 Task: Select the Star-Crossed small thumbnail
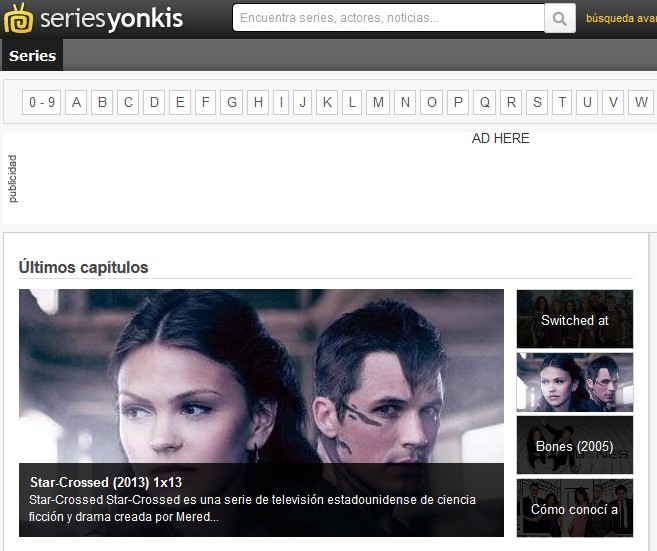click(574, 382)
